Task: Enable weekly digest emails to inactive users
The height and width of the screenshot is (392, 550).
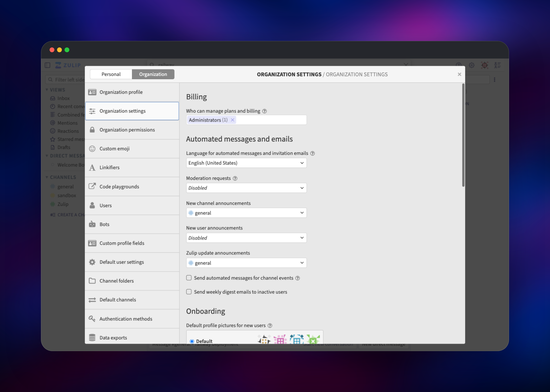Action: click(189, 292)
